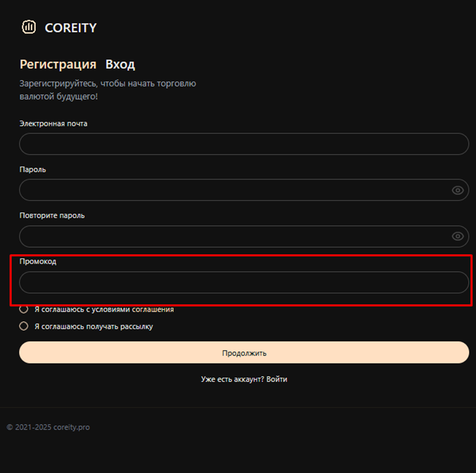Click the Промокод field label
Screen dimensions: 476x473
click(x=38, y=262)
